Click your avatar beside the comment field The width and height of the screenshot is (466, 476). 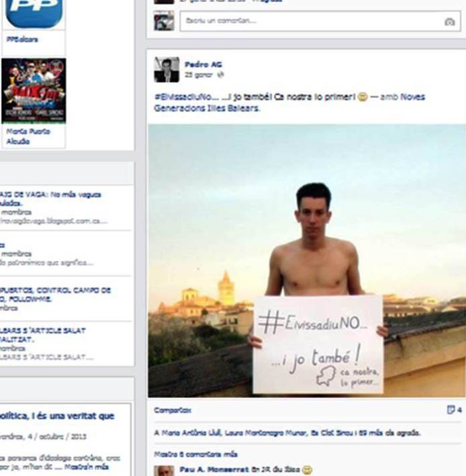tap(164, 21)
